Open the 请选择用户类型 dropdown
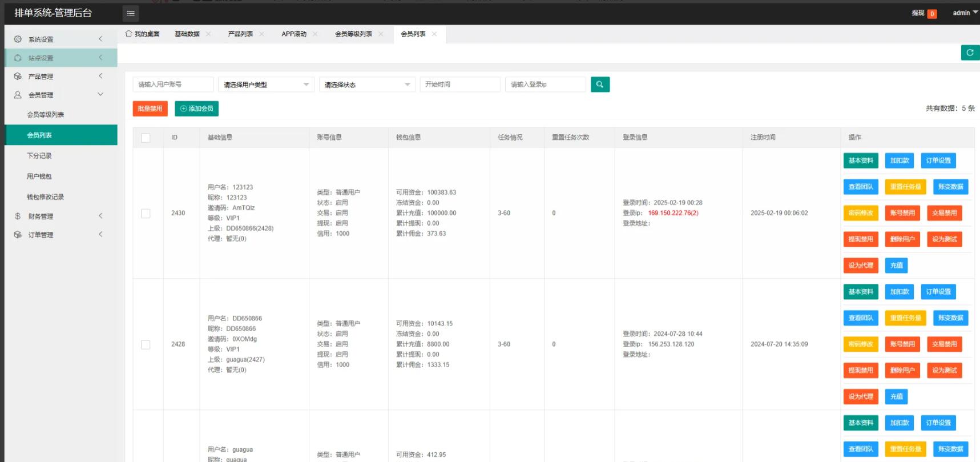The height and width of the screenshot is (462, 980). click(266, 85)
